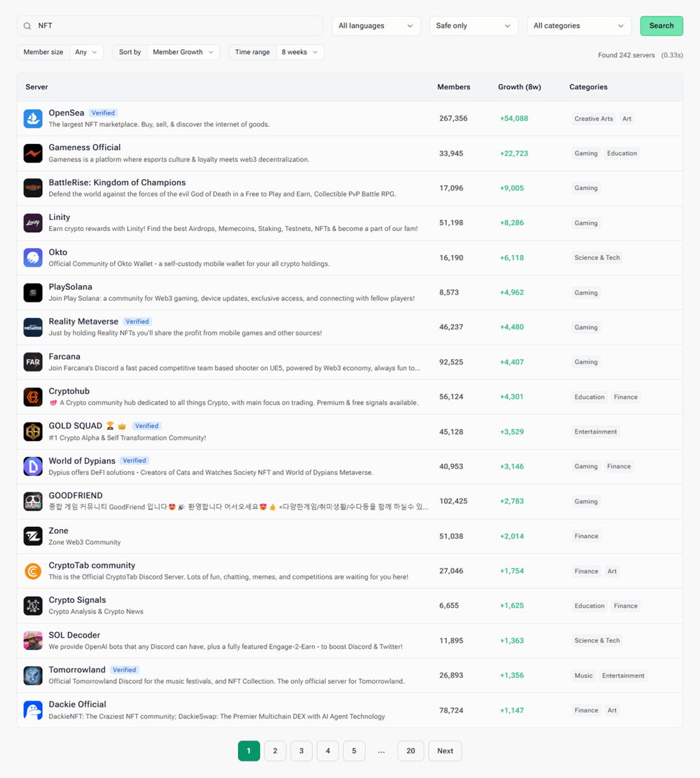This screenshot has height=778, width=700.
Task: Click the Finance tag on Zone row
Action: pos(586,536)
